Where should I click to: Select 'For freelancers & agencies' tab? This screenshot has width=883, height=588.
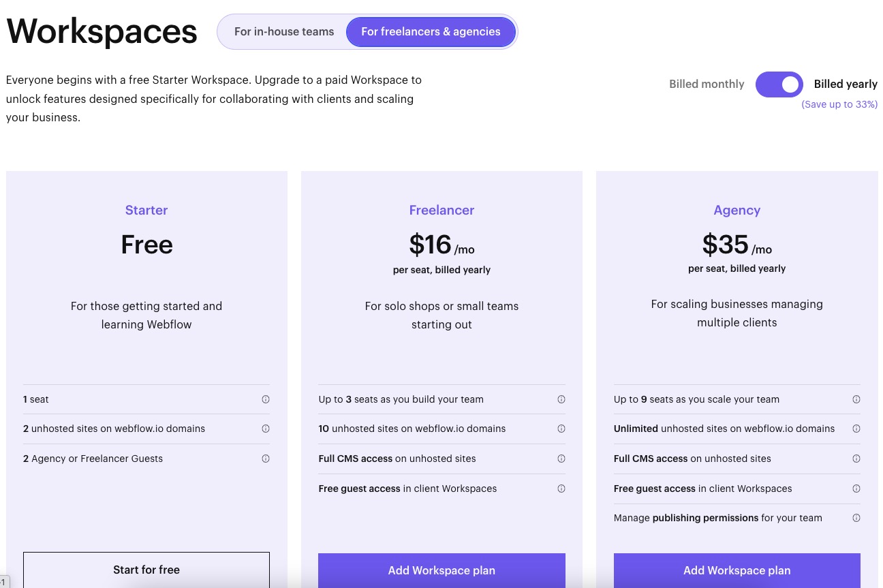[x=431, y=32]
